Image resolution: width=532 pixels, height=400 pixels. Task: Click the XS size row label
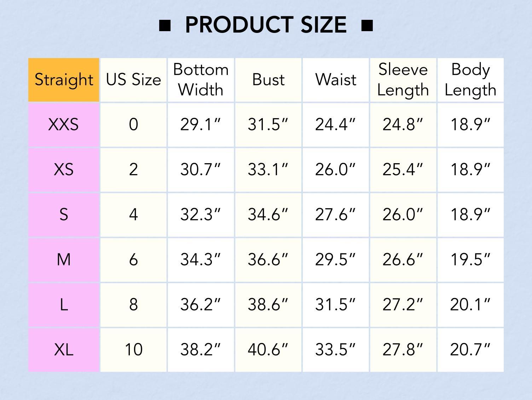[64, 170]
